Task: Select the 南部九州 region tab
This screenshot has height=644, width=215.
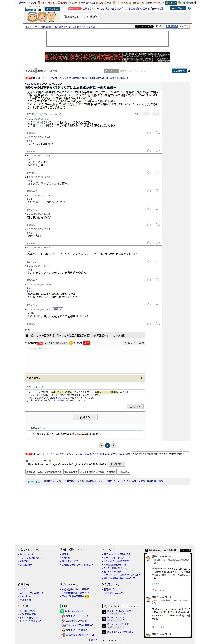Action: pyautogui.click(x=171, y=3)
